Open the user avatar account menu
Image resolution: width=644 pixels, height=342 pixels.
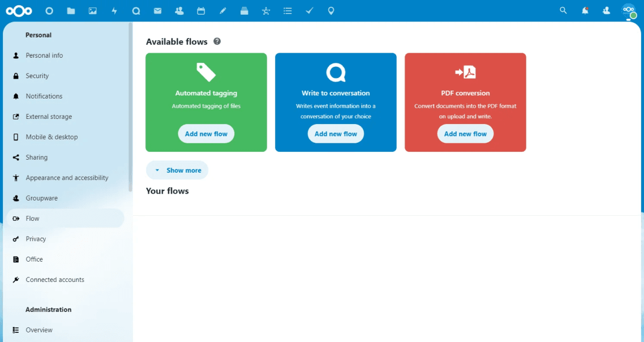[x=628, y=11]
